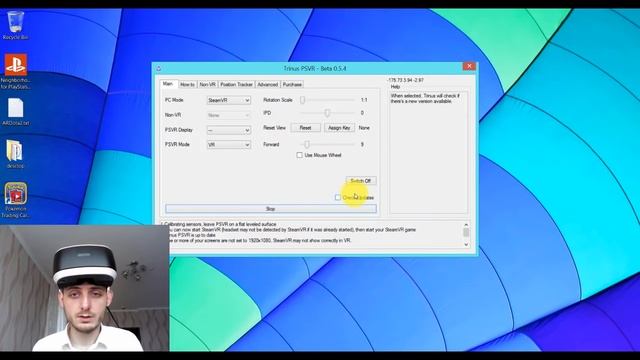Click the Trinus PSVR title bar icon
Viewport: 640px width, 360px height.
[x=158, y=69]
